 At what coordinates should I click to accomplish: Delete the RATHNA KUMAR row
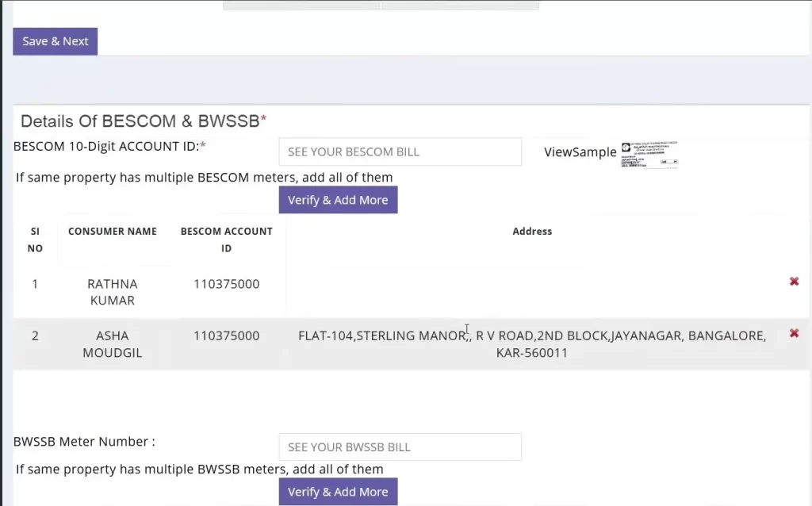click(794, 282)
